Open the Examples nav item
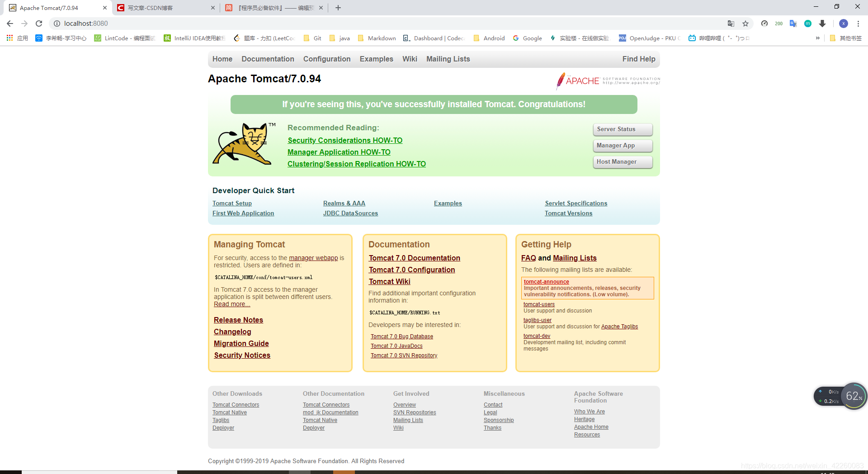Viewport: 868px width, 474px height. pos(377,59)
